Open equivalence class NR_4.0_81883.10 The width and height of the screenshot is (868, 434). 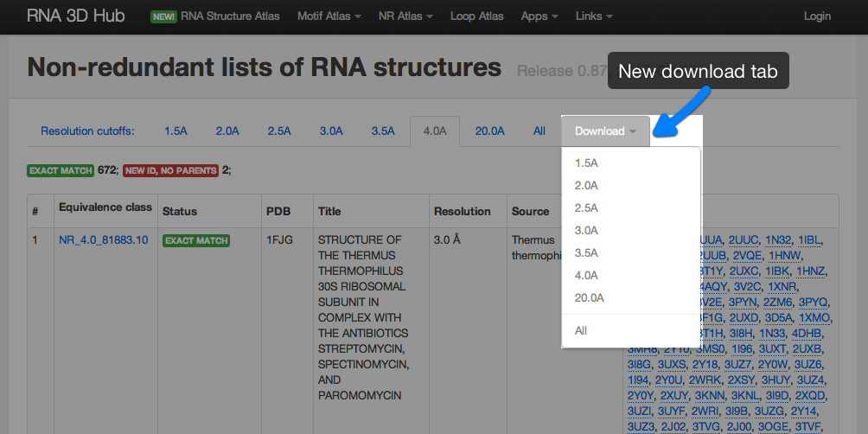pyautogui.click(x=103, y=239)
